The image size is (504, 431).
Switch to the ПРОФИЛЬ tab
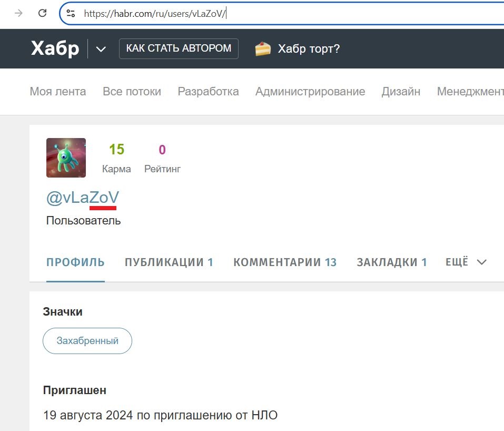75,262
